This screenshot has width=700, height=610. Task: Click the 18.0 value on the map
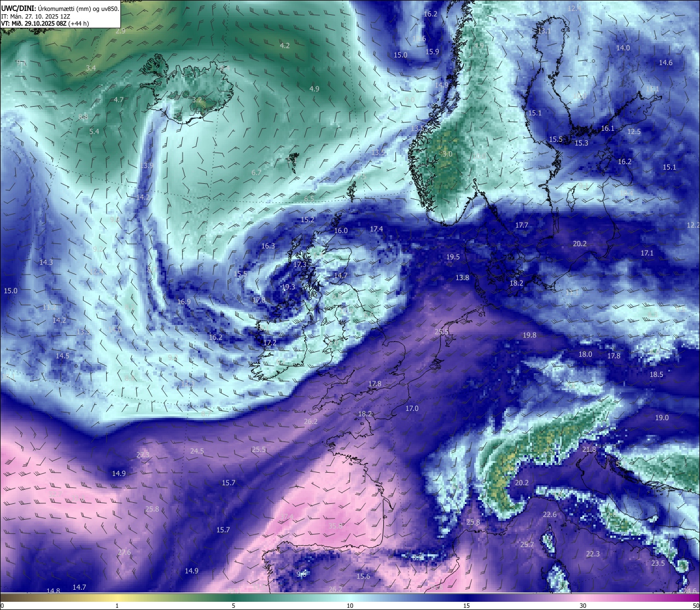(585, 355)
